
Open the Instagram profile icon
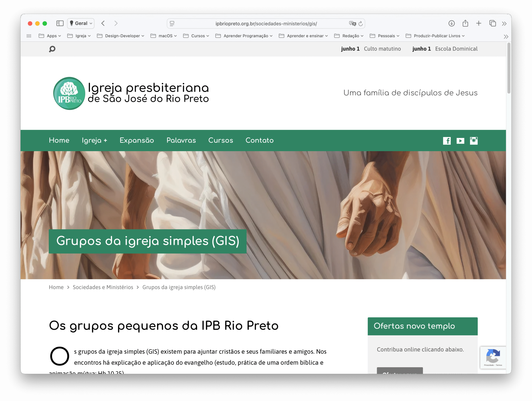point(474,141)
